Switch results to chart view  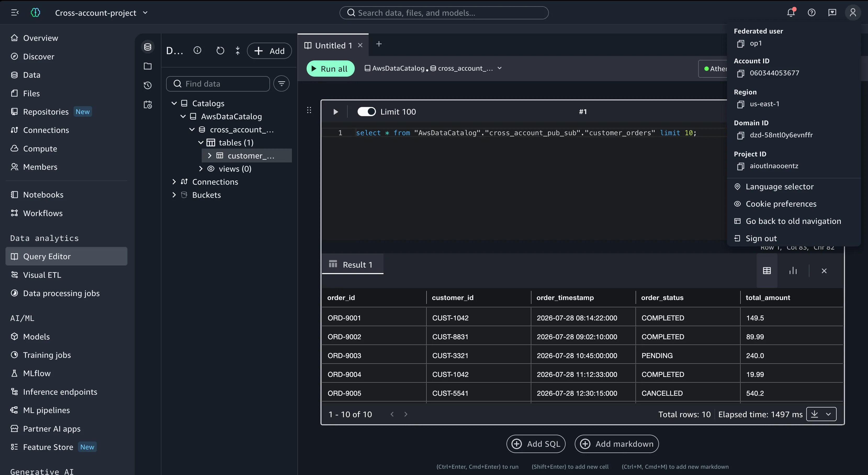793,271
